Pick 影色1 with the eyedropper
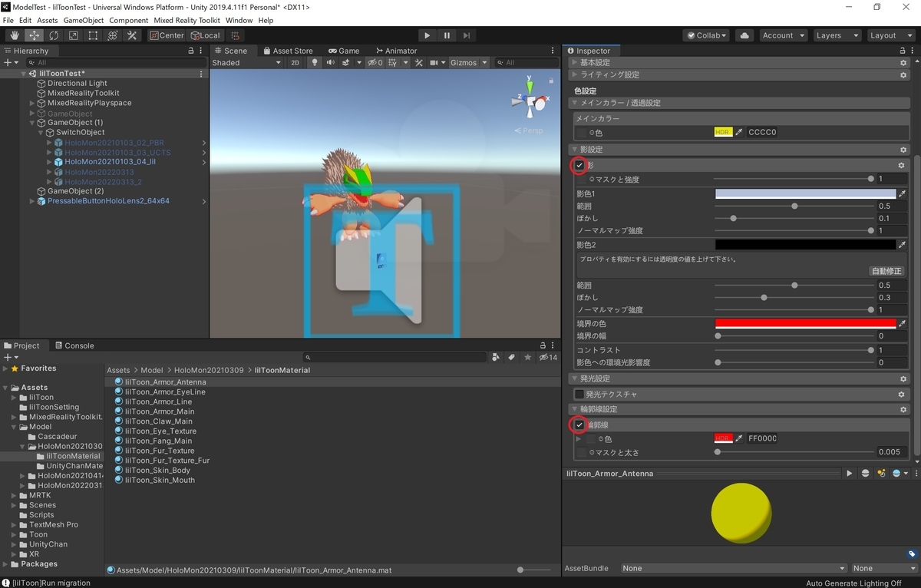Screen dimensions: 921x588 [x=903, y=193]
